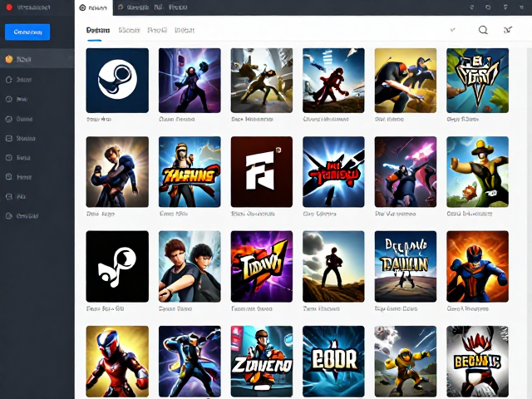Switch to the fourth content tab
This screenshot has height=399, width=532.
click(x=185, y=30)
